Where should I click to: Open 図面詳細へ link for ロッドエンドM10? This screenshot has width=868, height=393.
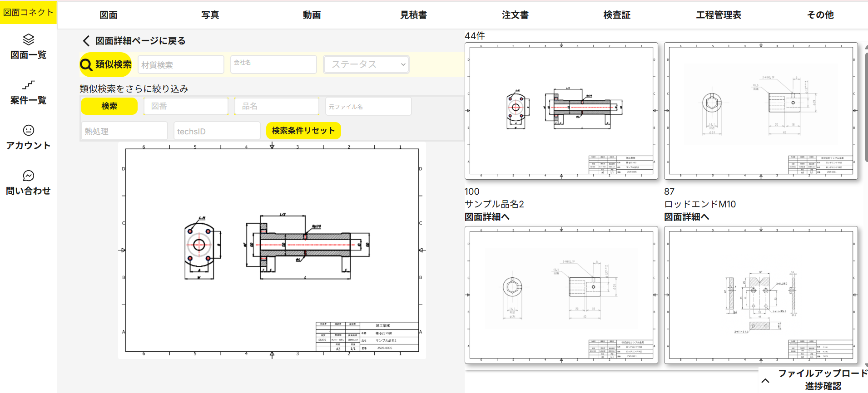[x=686, y=217]
